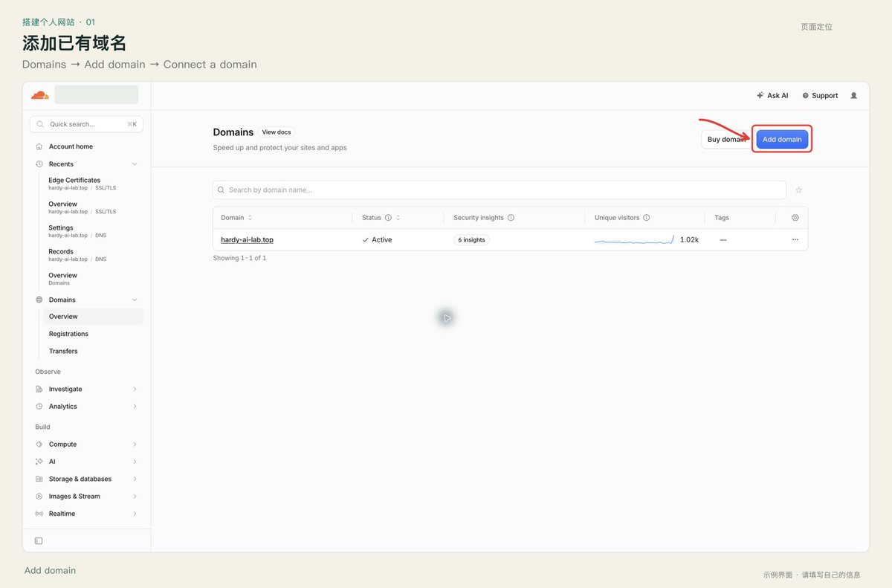892x588 pixels.
Task: Click the 1.02k visitors value
Action: pyautogui.click(x=689, y=240)
